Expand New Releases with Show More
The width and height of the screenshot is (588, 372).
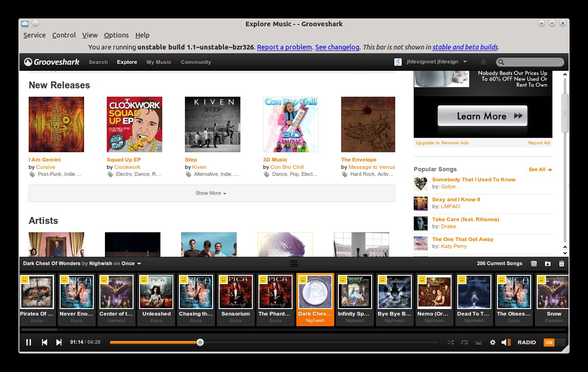pos(212,193)
